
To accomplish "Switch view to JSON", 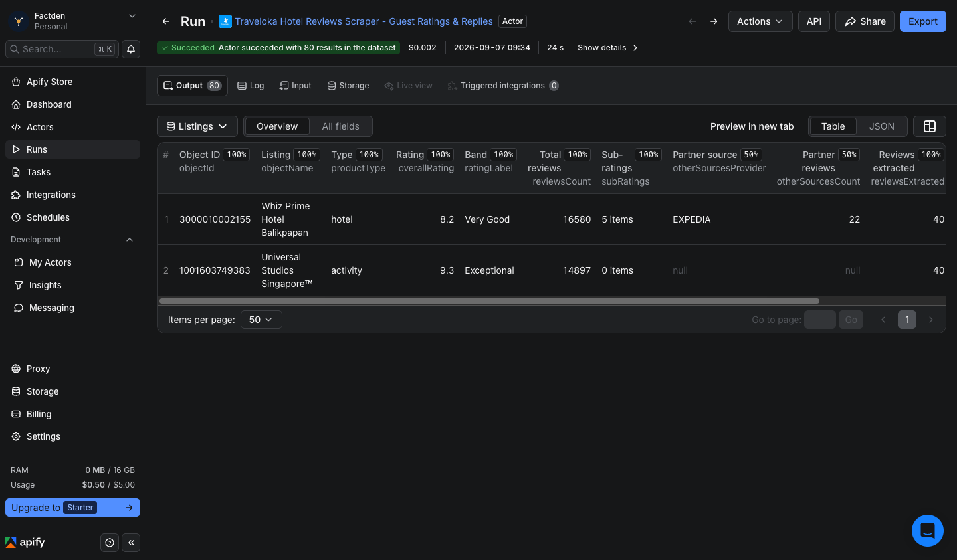I will pos(881,126).
